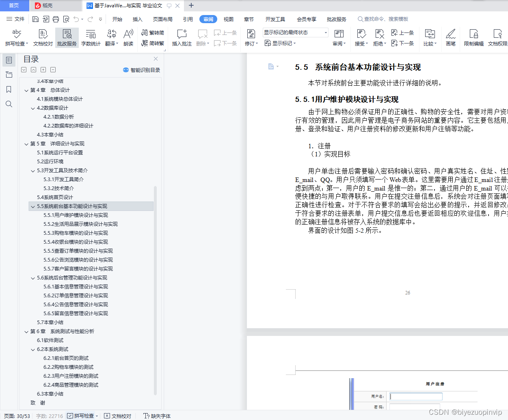Click 文档校对 in the status bar
Viewport: 508px width, 420px height.
pyautogui.click(x=118, y=416)
